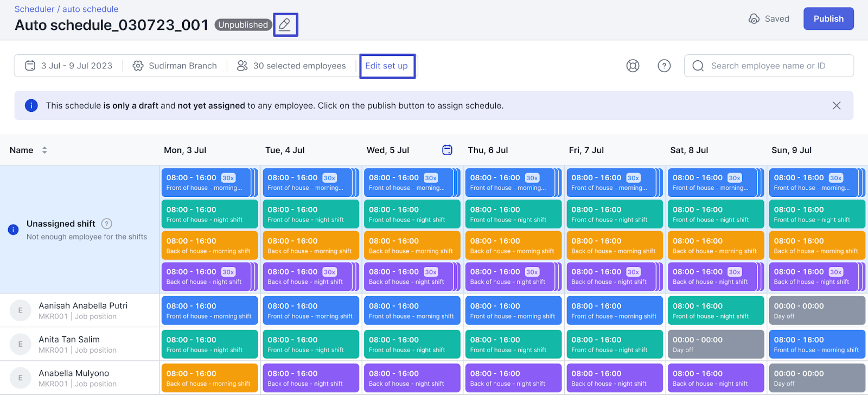Screen dimensions: 868x395
Task: Open the 3 Jul - 9 Jul 2023 date selector
Action: click(69, 66)
